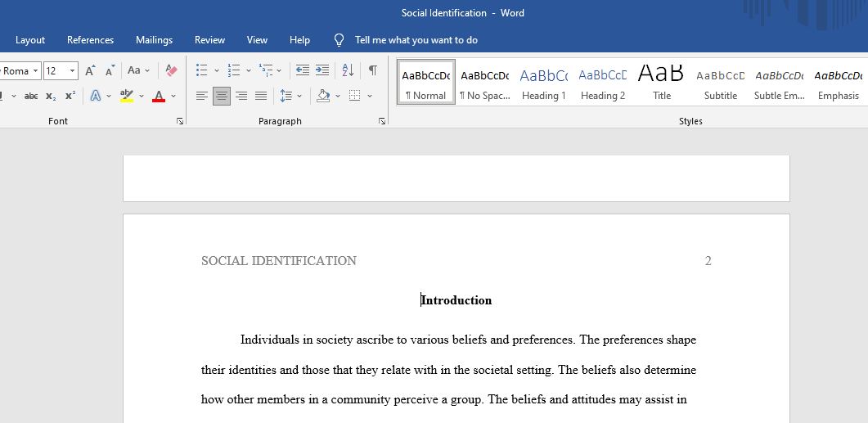This screenshot has width=868, height=423.
Task: Toggle subscript formatting
Action: [x=51, y=96]
